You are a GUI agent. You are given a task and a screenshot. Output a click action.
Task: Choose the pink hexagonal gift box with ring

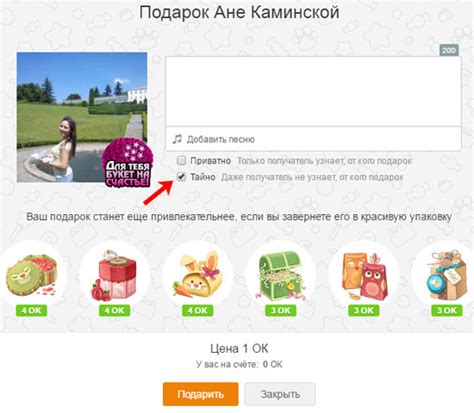(114, 275)
